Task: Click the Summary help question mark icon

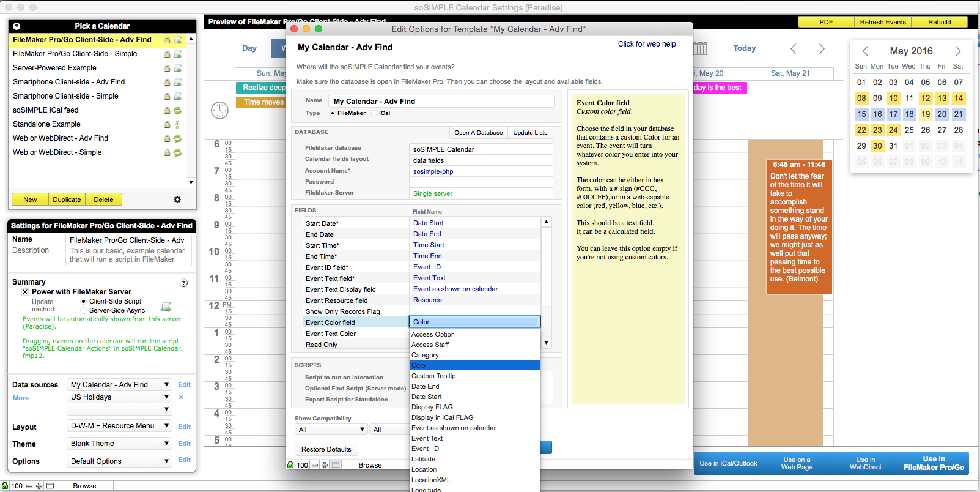Action: (183, 283)
